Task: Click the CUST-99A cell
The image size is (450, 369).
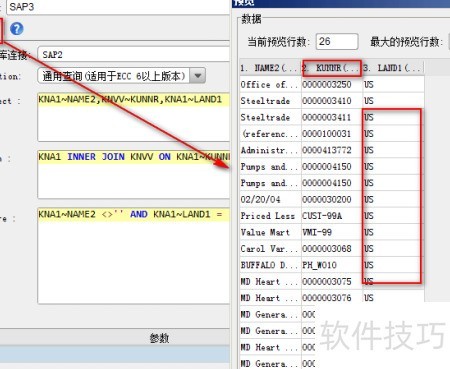Action: point(332,216)
